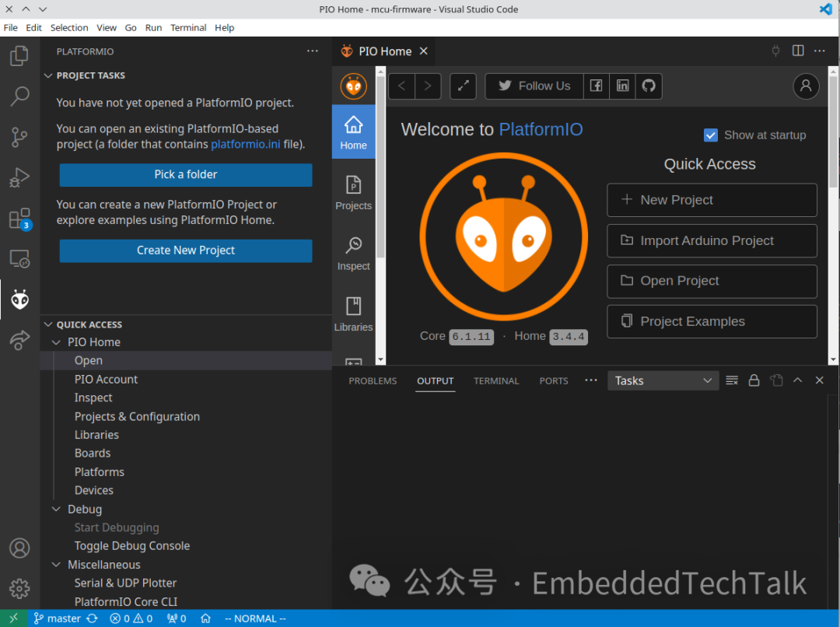The height and width of the screenshot is (627, 840).
Task: Click the PlatformIO Home icon in the status bar
Action: [205, 618]
